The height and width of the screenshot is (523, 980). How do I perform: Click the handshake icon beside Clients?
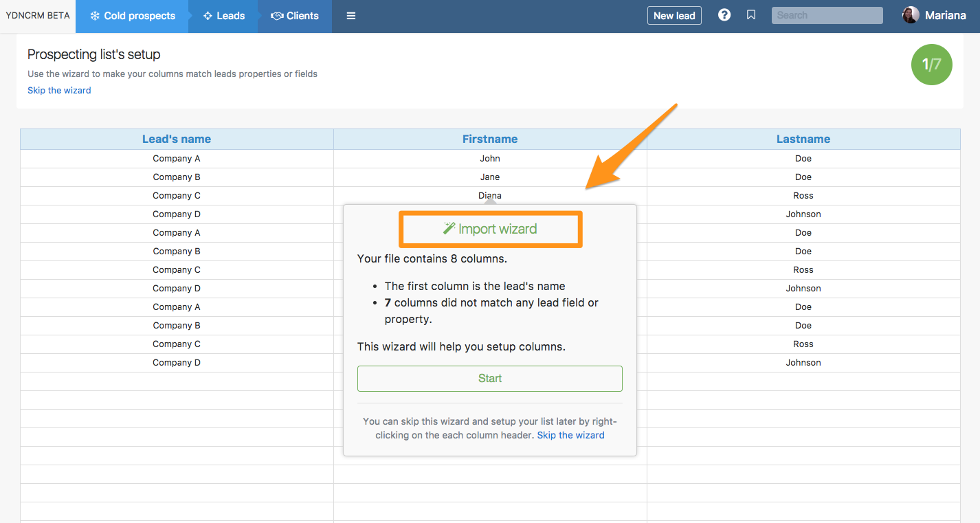pos(277,16)
